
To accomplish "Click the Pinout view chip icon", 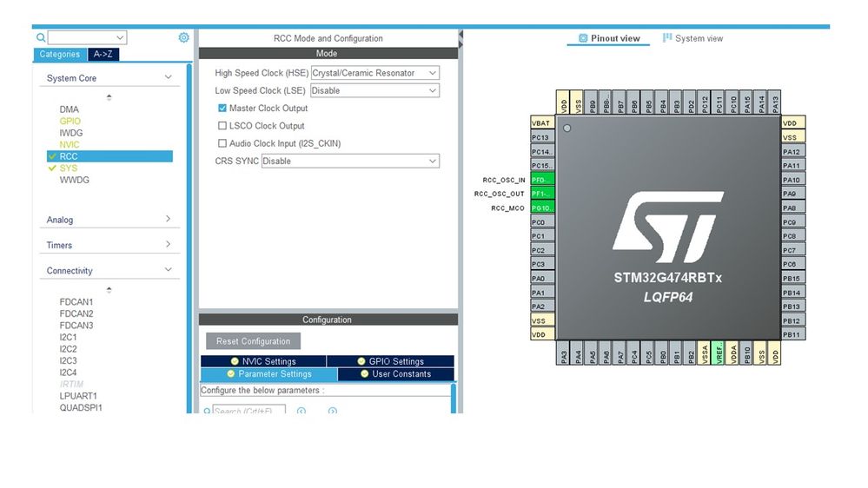I will (x=583, y=38).
